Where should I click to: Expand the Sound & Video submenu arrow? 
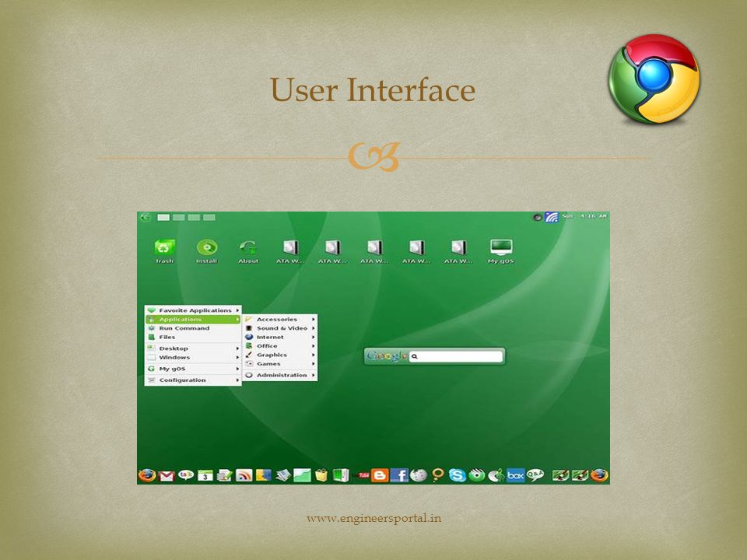[314, 328]
